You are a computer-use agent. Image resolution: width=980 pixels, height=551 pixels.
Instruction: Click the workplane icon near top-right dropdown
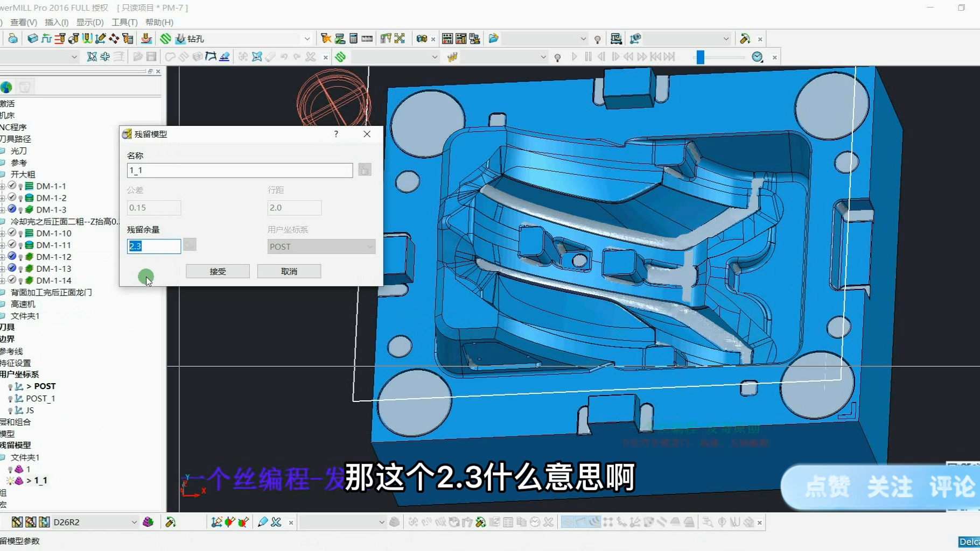(635, 39)
